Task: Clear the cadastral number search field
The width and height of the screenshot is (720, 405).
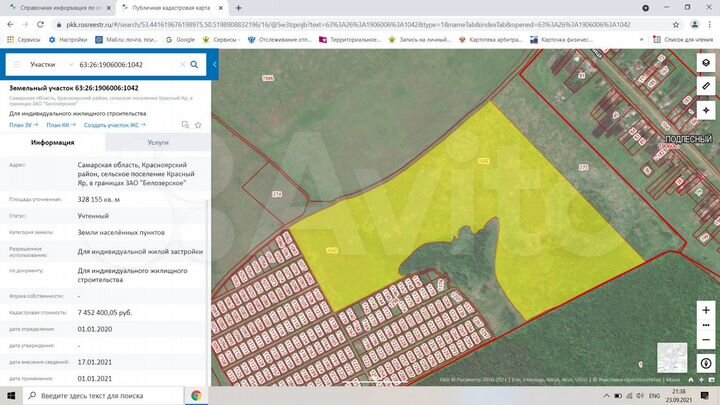Action: point(182,64)
